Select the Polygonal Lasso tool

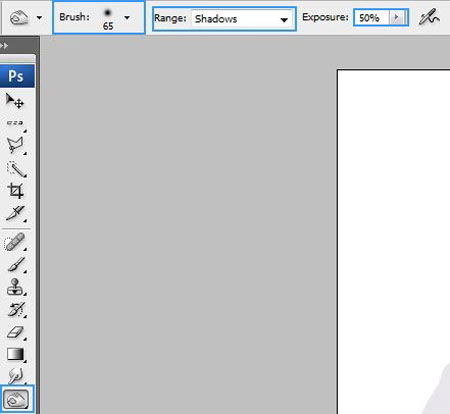tap(15, 145)
